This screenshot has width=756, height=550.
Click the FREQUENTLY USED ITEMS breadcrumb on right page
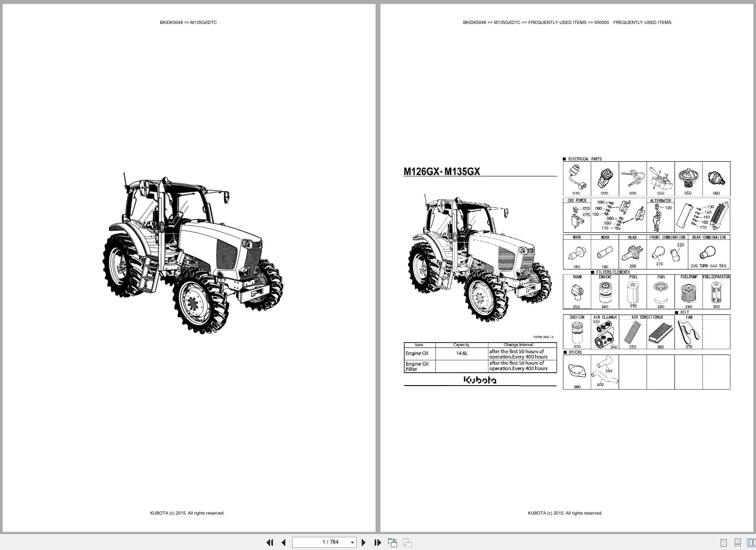point(557,22)
